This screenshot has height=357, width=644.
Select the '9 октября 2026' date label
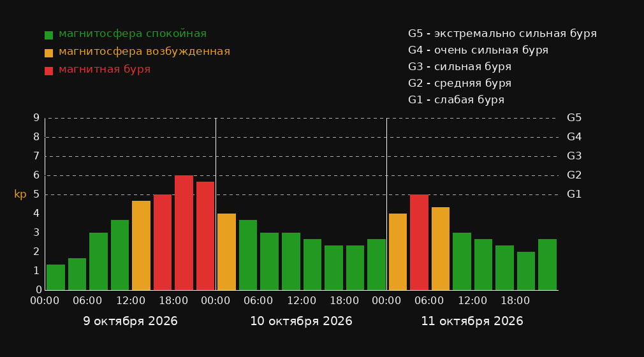131,321
